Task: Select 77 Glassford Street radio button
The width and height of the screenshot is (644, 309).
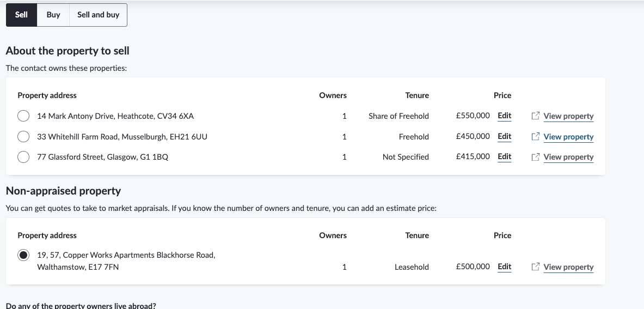Action: [x=23, y=157]
